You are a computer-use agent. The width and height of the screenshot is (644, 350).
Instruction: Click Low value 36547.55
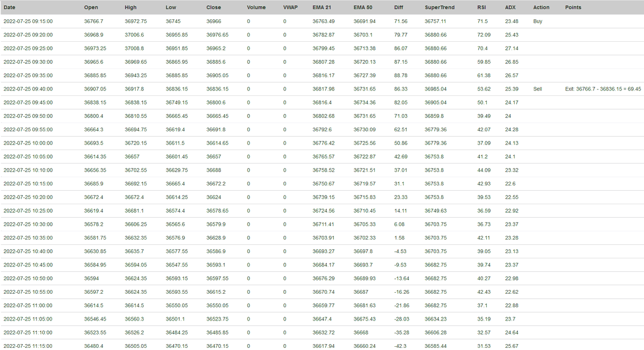[x=177, y=265]
